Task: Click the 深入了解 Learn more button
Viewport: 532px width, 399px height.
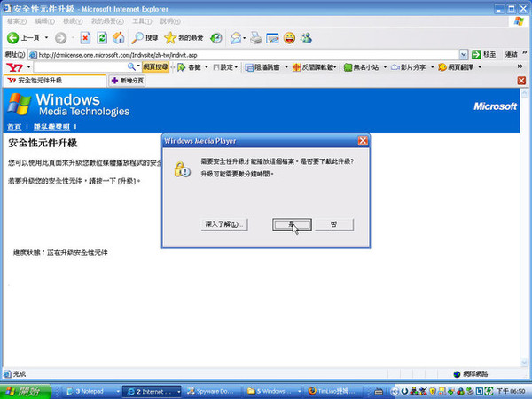Action: (224, 224)
